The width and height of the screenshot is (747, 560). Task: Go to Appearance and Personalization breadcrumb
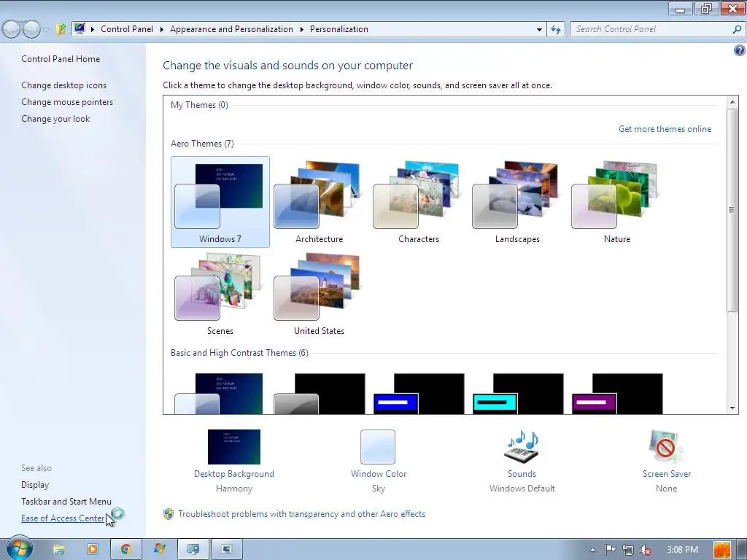click(231, 29)
